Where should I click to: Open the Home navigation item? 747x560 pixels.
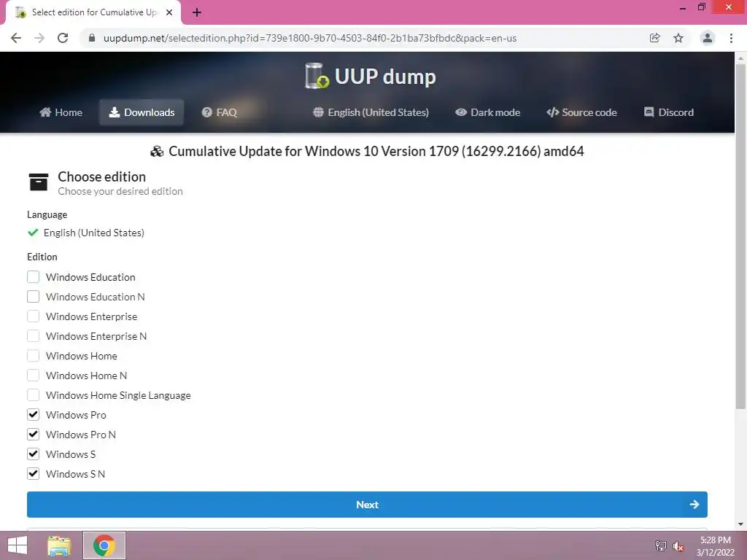[61, 112]
